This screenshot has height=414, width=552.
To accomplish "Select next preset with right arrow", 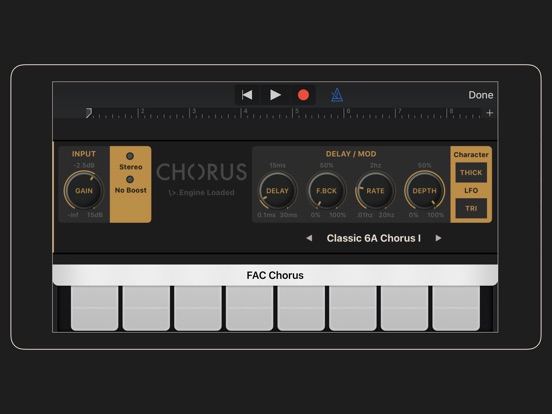I will click(438, 238).
